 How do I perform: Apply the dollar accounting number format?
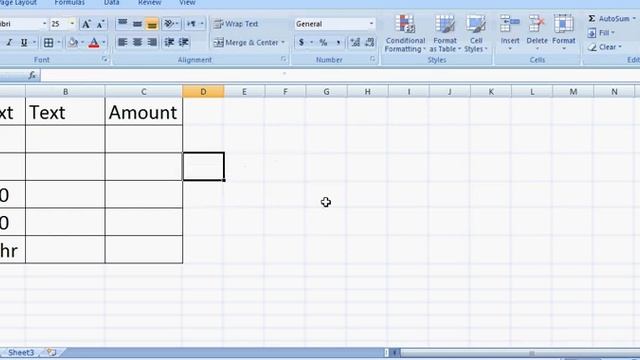tap(301, 42)
